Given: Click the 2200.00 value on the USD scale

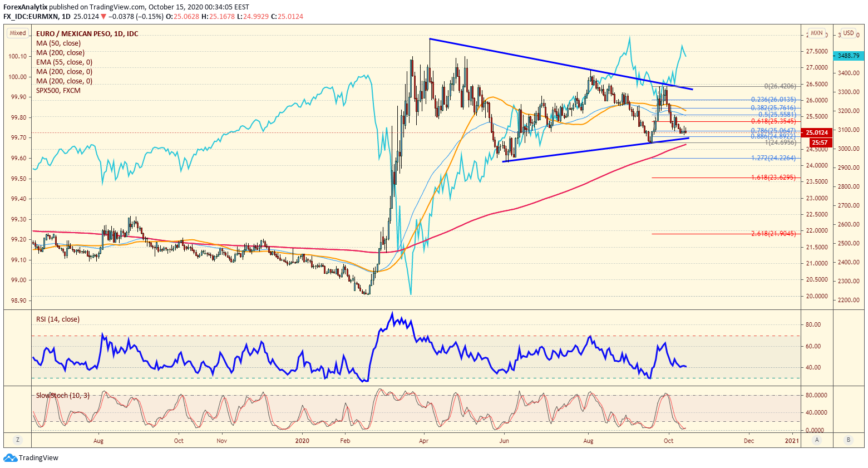Looking at the screenshot, I should tap(849, 300).
